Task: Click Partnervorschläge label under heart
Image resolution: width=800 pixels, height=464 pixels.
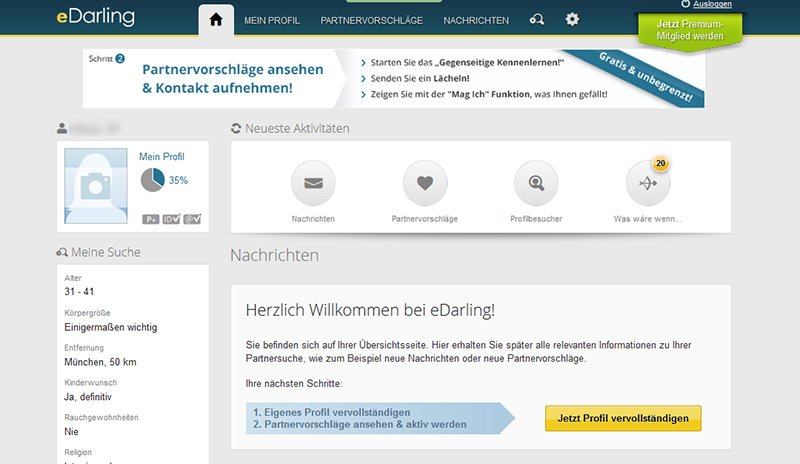Action: (424, 219)
